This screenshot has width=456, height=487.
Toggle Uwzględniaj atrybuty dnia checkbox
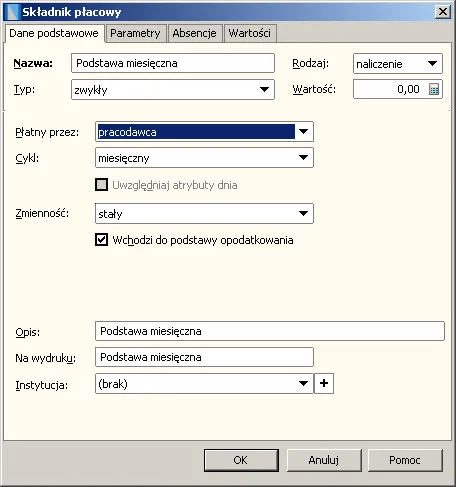click(101, 184)
